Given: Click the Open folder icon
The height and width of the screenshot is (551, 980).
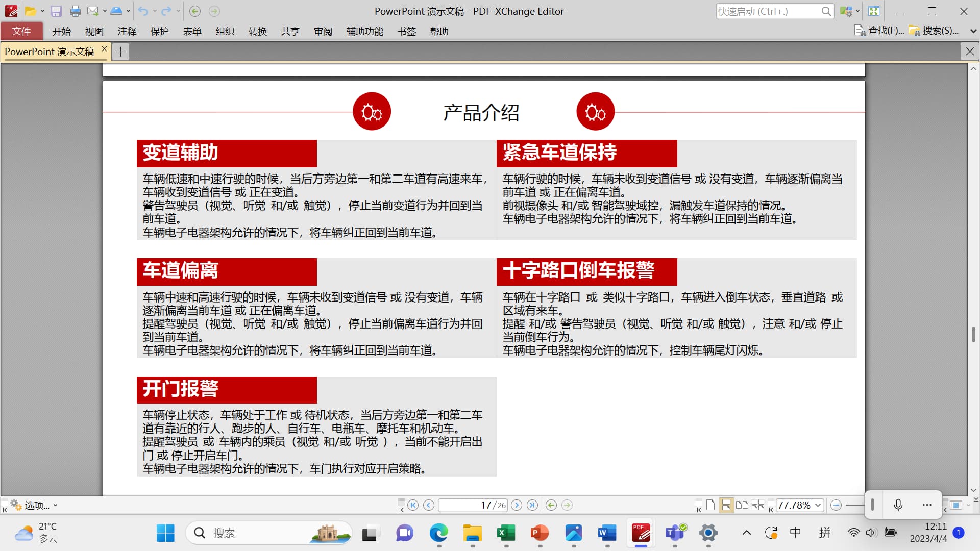Looking at the screenshot, I should point(30,11).
